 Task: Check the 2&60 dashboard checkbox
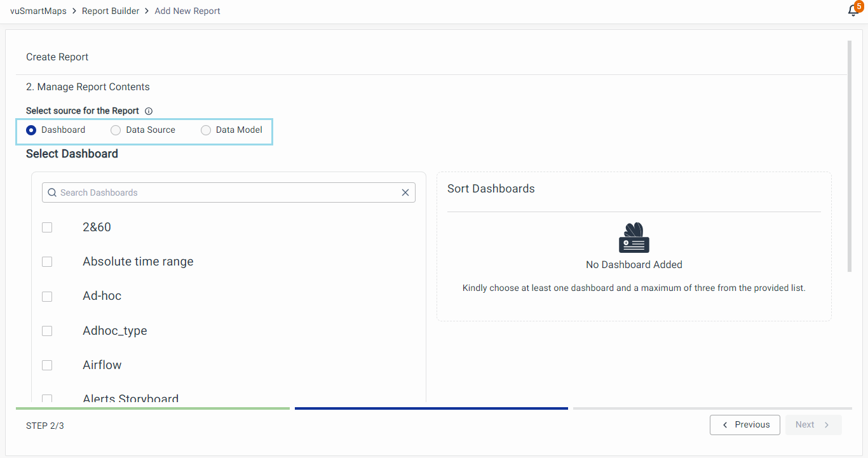coord(47,227)
